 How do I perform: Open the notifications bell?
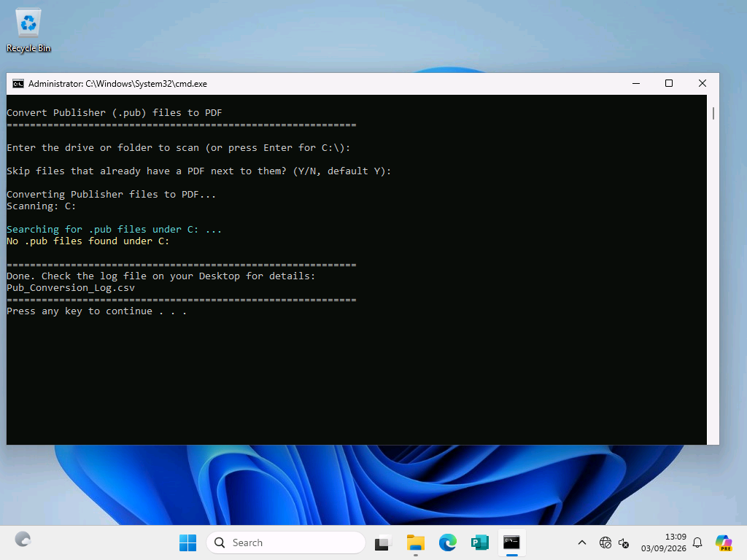(x=697, y=542)
